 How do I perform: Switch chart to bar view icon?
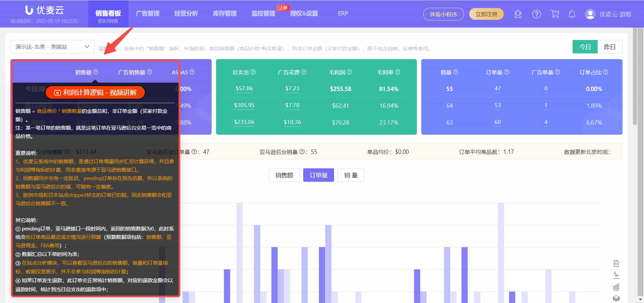(616, 287)
